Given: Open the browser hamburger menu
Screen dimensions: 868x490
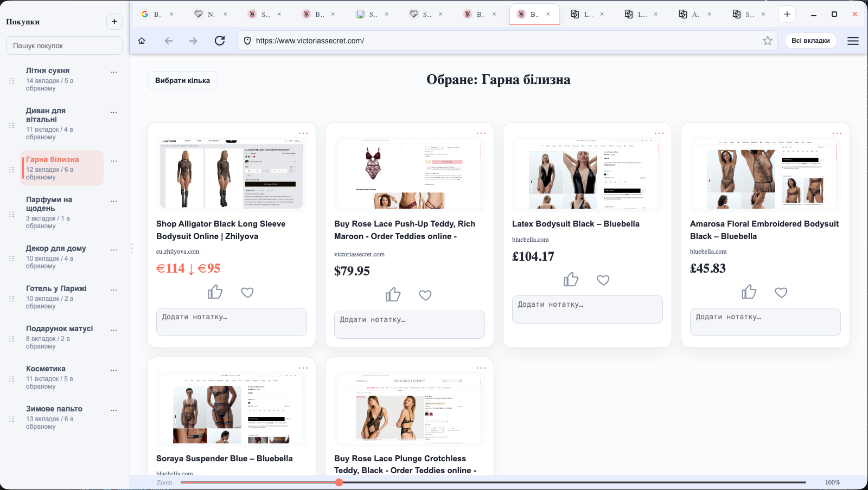Looking at the screenshot, I should click(853, 41).
